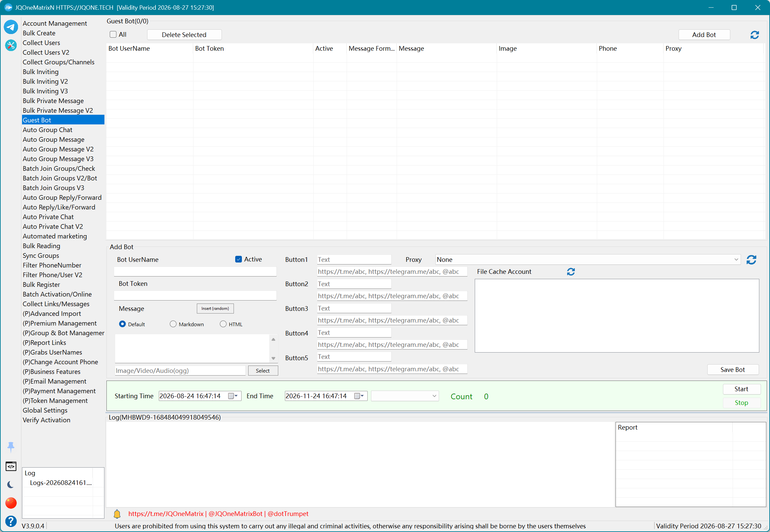The height and width of the screenshot is (532, 770).
Task: Click the Add Bot button
Action: tap(704, 35)
